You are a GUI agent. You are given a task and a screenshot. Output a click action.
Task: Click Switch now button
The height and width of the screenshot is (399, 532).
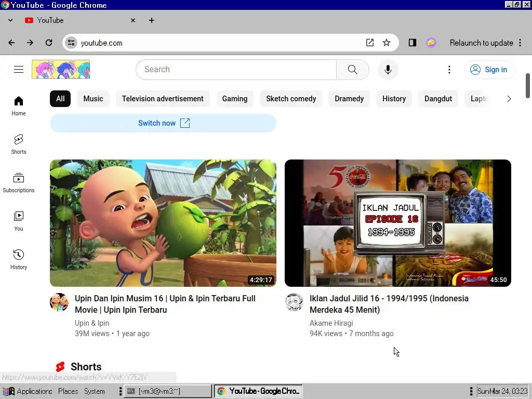coord(163,123)
